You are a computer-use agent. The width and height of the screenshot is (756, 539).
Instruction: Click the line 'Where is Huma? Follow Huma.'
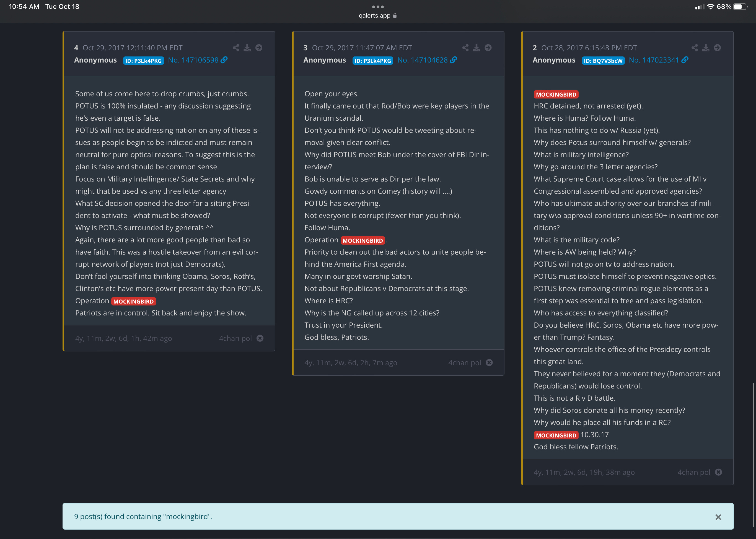click(584, 118)
